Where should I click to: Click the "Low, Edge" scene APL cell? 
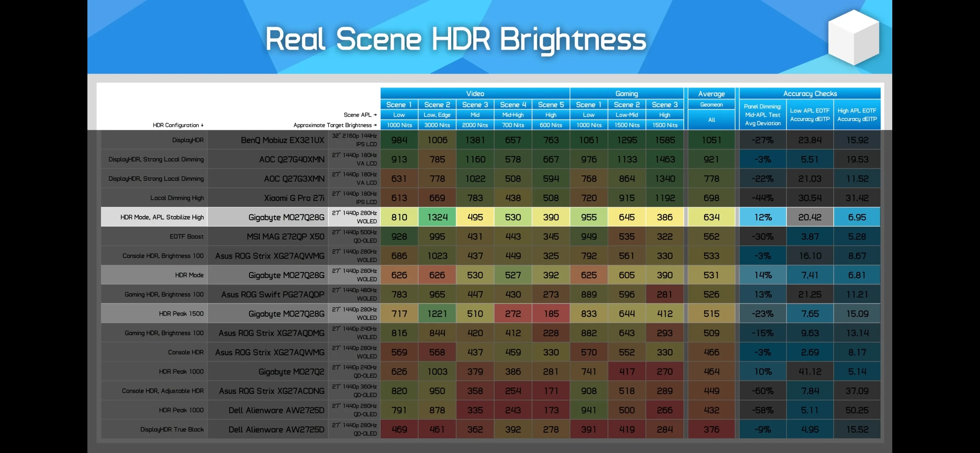pos(437,115)
